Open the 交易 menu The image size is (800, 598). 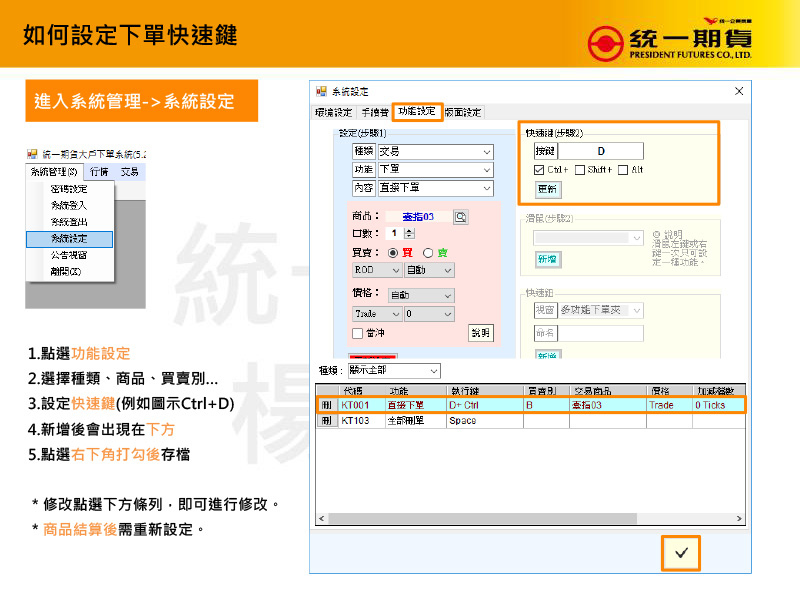point(130,172)
